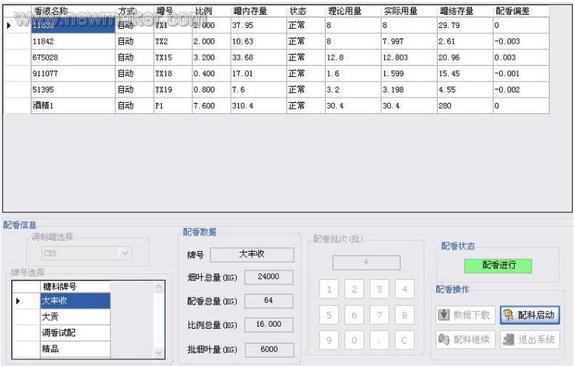This screenshot has height=366, width=574.
Task: Click the 比例 cell 7.600
Action: 211,106
